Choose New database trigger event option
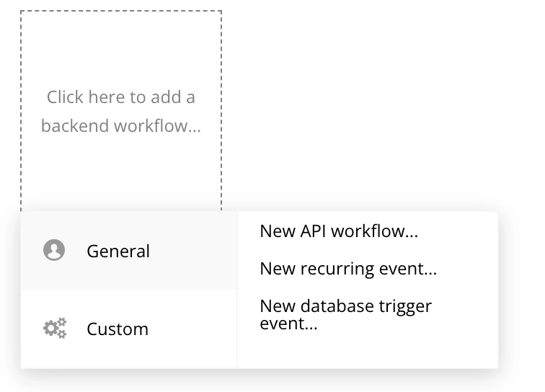The width and height of the screenshot is (545, 392). 345,315
